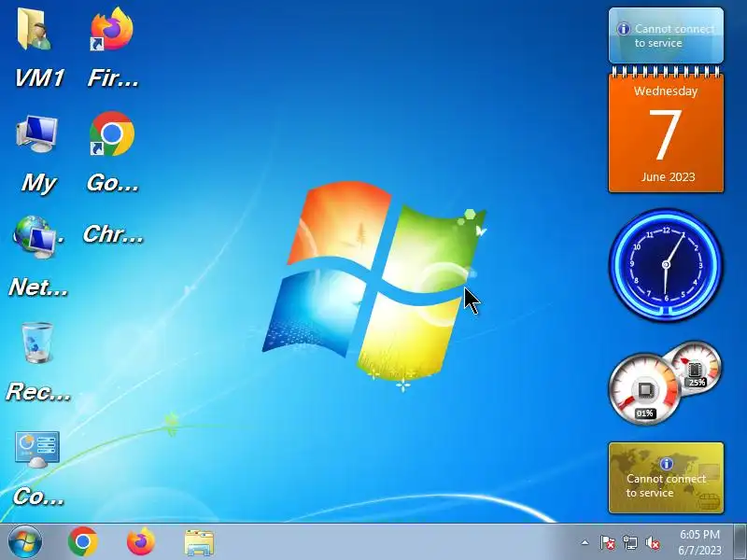Click the network status tray icon
Screen dimensions: 747x560
coord(629,542)
